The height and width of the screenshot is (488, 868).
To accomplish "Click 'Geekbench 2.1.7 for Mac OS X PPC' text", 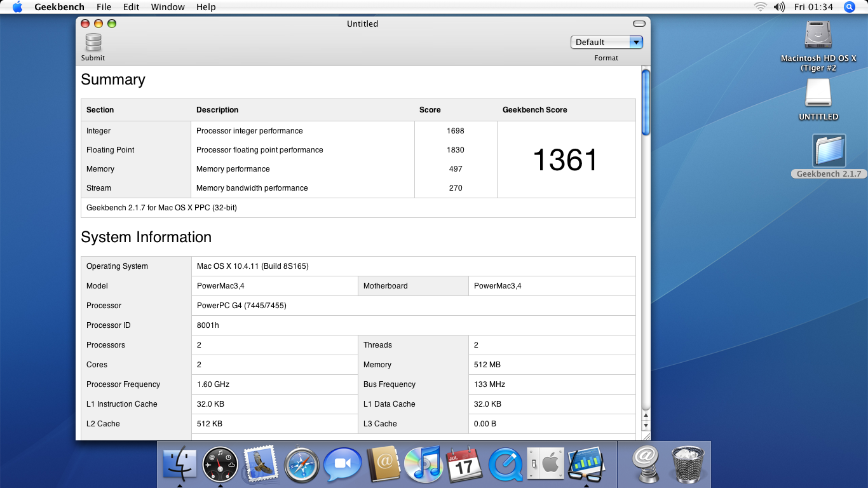I will [x=161, y=208].
